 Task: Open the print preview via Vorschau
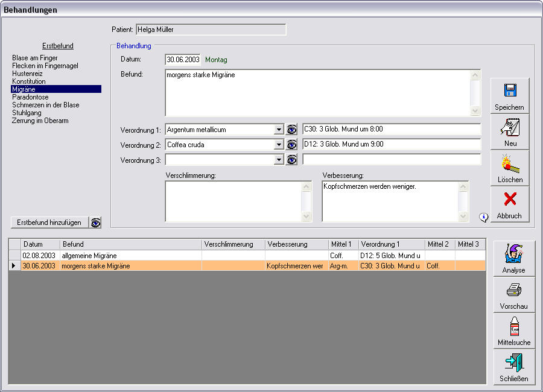[x=513, y=294]
